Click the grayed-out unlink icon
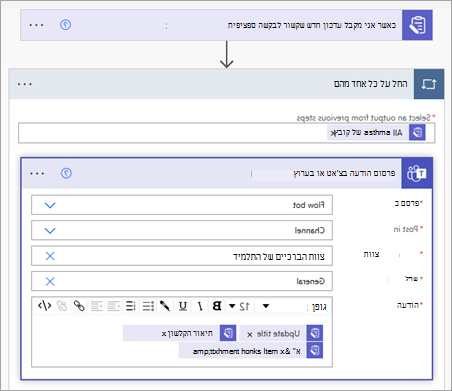This screenshot has width=452, height=391. coord(62,306)
